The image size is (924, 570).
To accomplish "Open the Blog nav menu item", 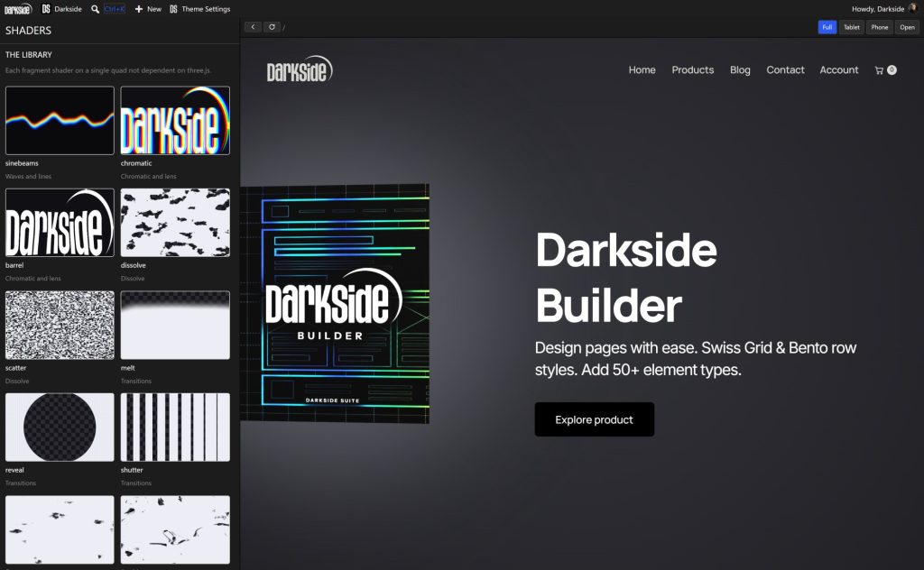I will point(740,70).
